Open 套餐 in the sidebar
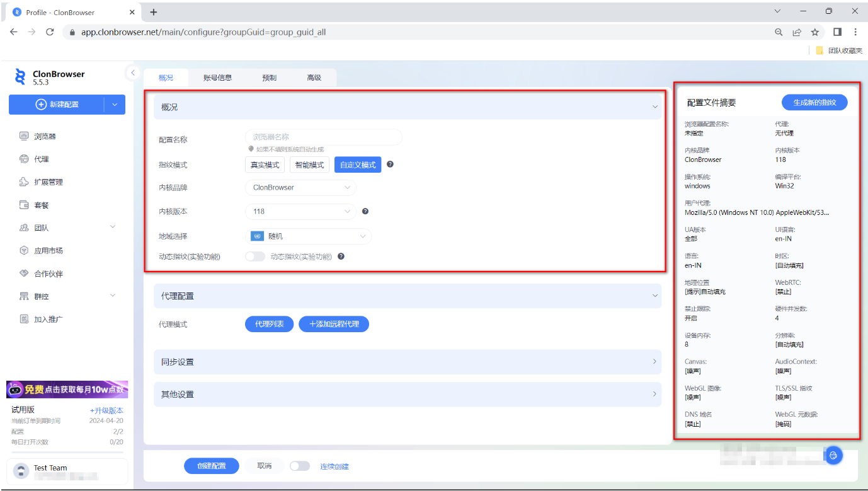This screenshot has width=868, height=491. click(42, 205)
